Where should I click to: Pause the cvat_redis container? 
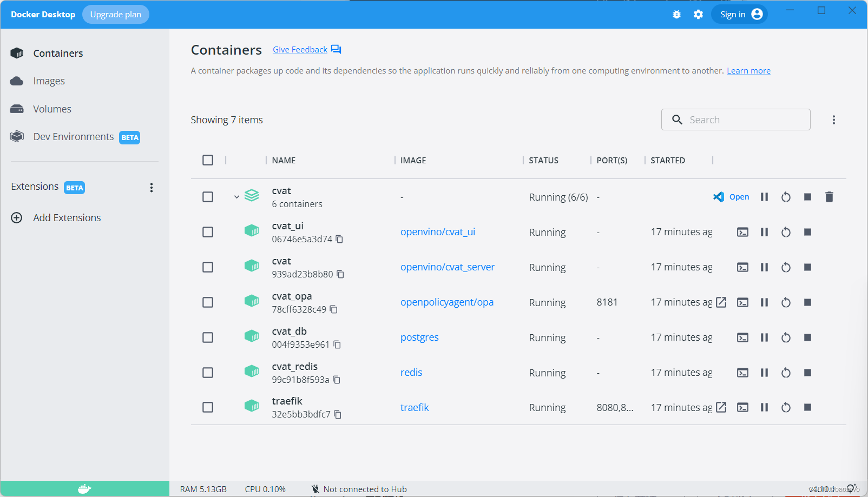(x=764, y=373)
